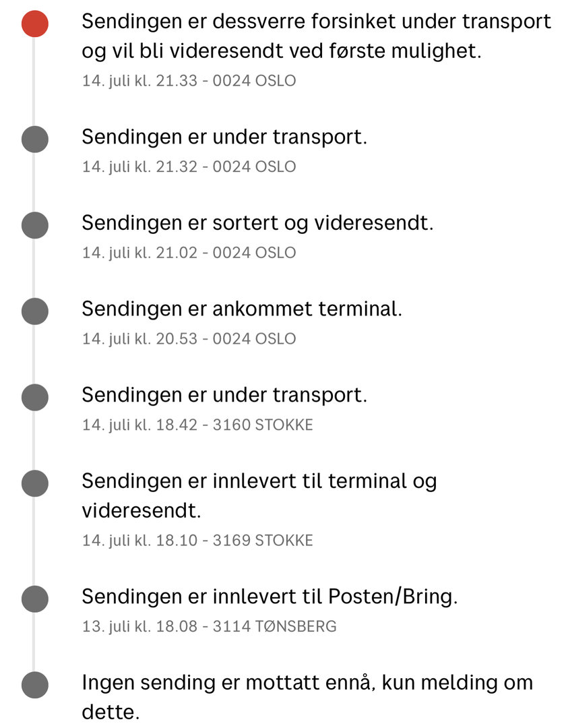The width and height of the screenshot is (564, 728).
Task: Click the '14. juli kl. 18.42 - 3160 STOKKE' timestamp
Action: [x=197, y=425]
